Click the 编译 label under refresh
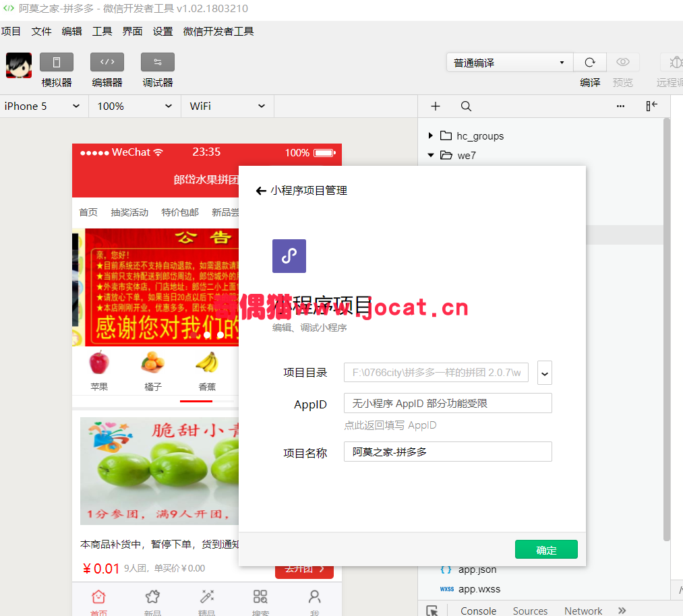Screen dimensions: 683x616 (x=590, y=82)
